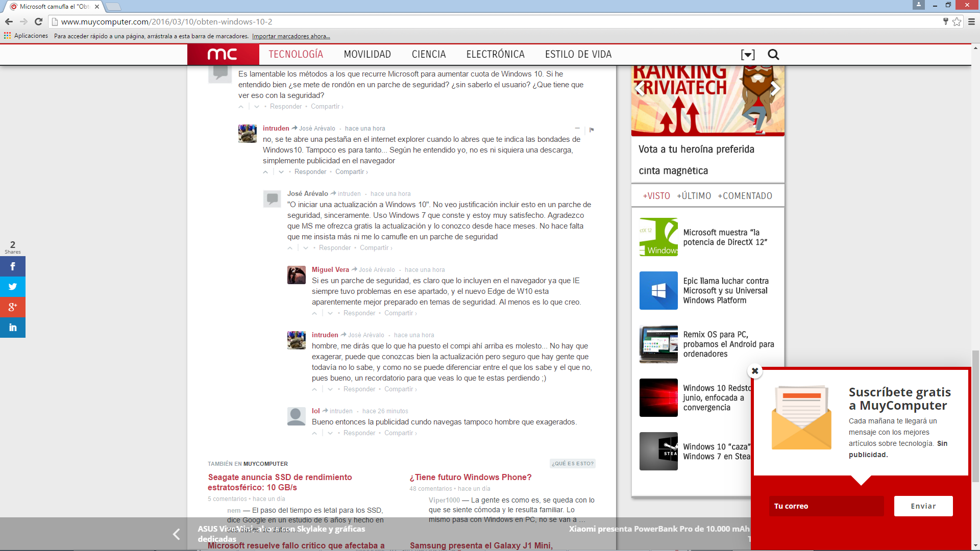Open 'Microsoft muestra la potencia de DirectX 12'

[725, 237]
